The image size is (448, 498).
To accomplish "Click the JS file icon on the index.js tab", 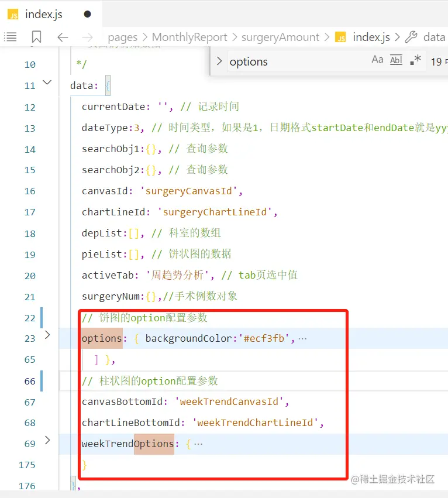I will click(x=13, y=15).
